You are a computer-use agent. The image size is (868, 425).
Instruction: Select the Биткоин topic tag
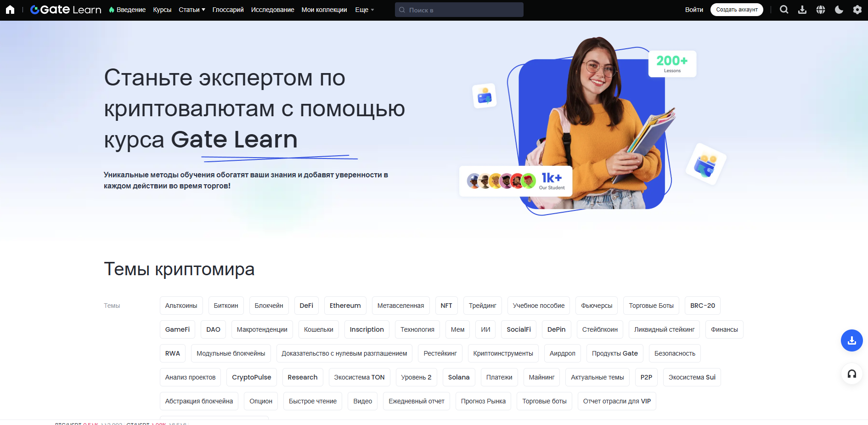(x=226, y=306)
